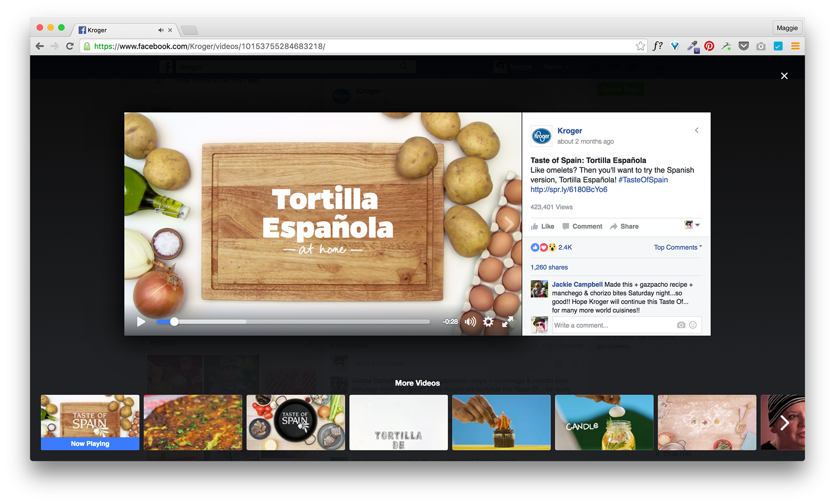Click the camera screenshot extension
835x504 pixels.
coord(761,46)
